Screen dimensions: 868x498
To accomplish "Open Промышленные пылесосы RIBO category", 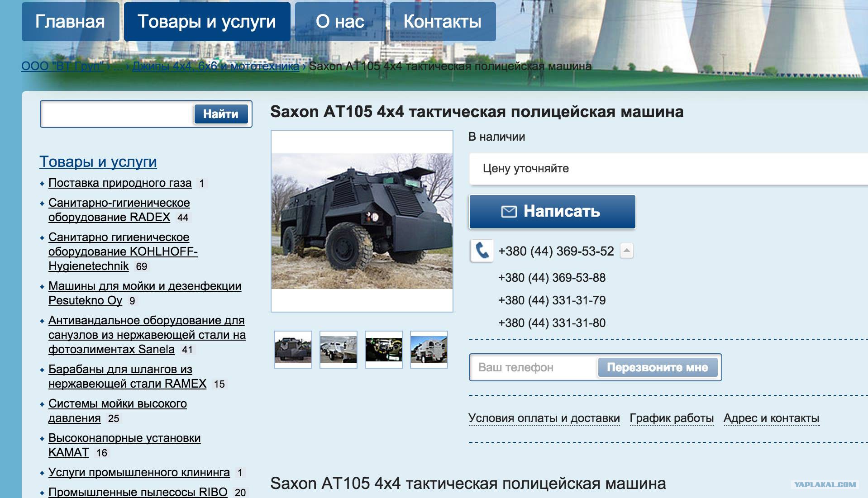I will [138, 492].
